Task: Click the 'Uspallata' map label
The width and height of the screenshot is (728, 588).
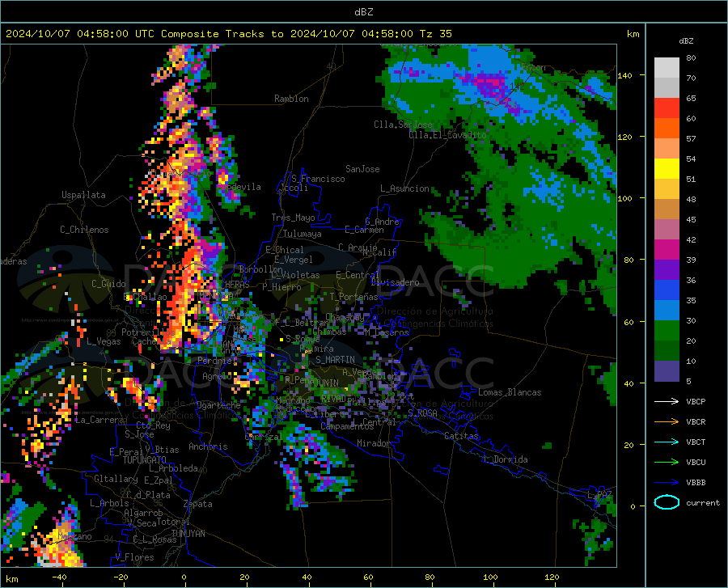Action: pos(83,195)
